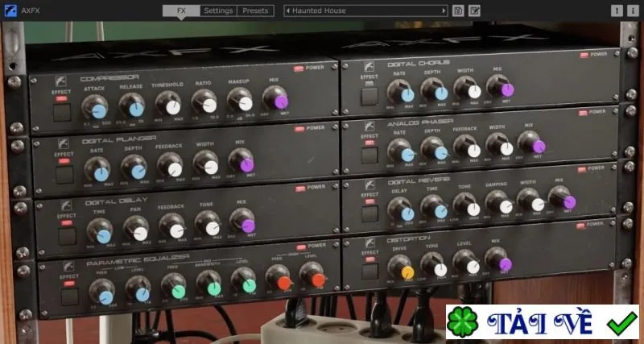This screenshot has height=344, width=644.
Task: Click the exclamation mark alert icon
Action: tap(617, 10)
